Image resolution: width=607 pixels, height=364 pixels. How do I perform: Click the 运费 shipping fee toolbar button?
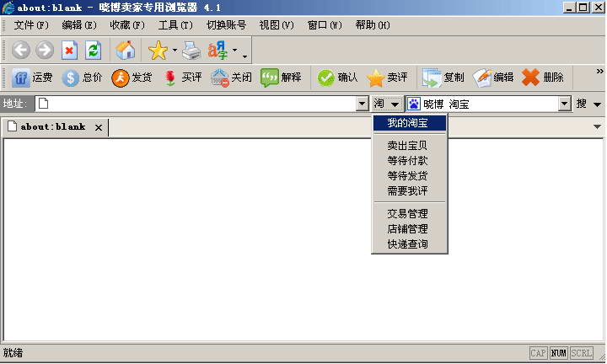pos(32,78)
